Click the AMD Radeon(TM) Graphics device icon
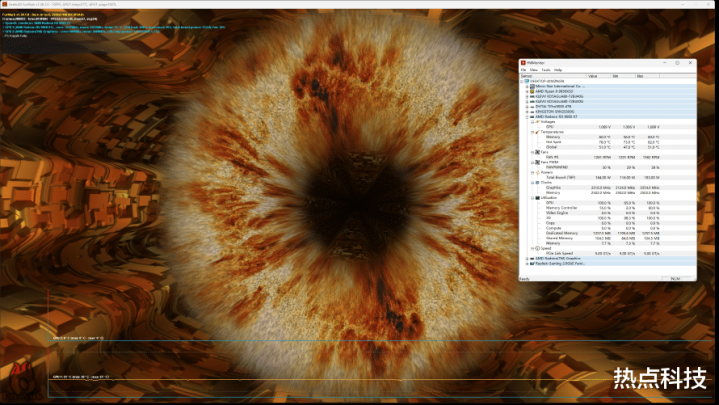Viewport: 719px width, 405px height. 532,259
